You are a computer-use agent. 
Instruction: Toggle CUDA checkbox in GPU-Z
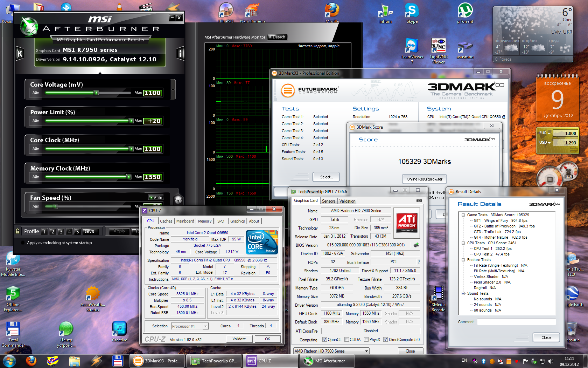(x=346, y=339)
